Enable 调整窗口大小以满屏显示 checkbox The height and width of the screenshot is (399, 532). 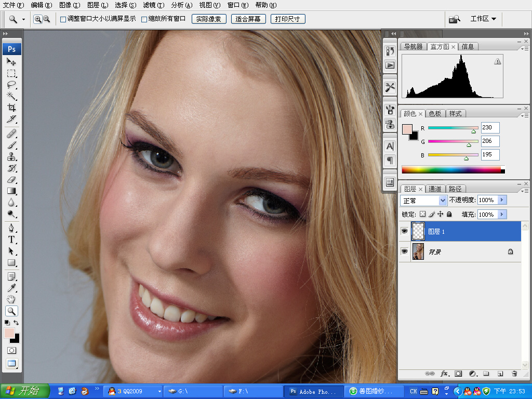pyautogui.click(x=63, y=19)
